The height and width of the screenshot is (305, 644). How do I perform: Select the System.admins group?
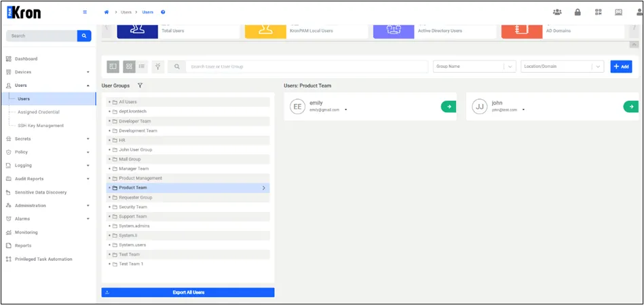[x=188, y=226]
